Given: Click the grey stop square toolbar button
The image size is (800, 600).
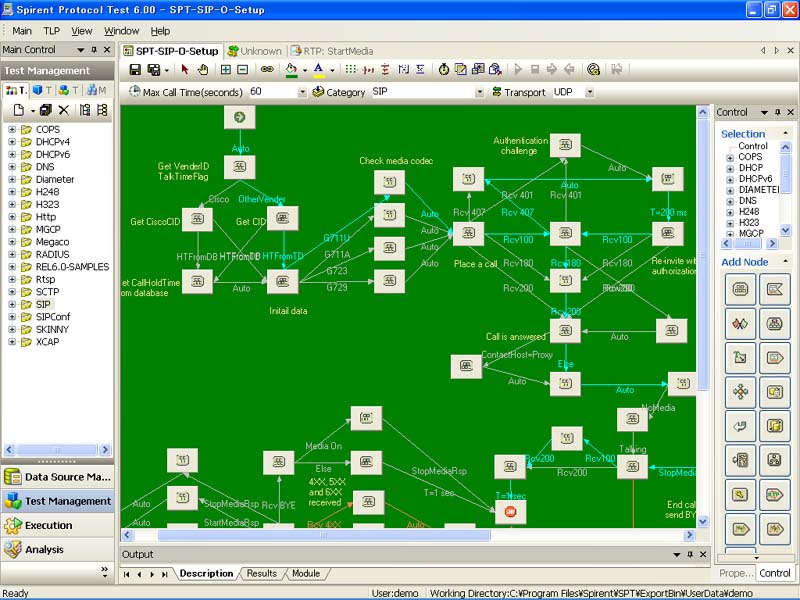Looking at the screenshot, I should (535, 69).
